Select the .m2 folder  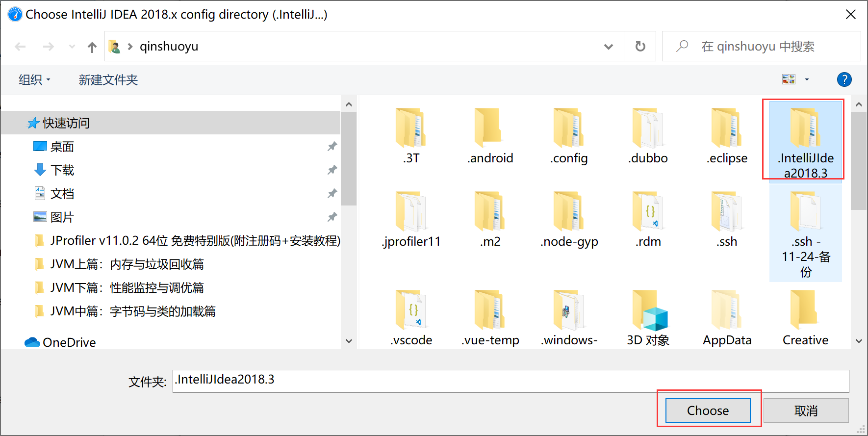(x=490, y=219)
